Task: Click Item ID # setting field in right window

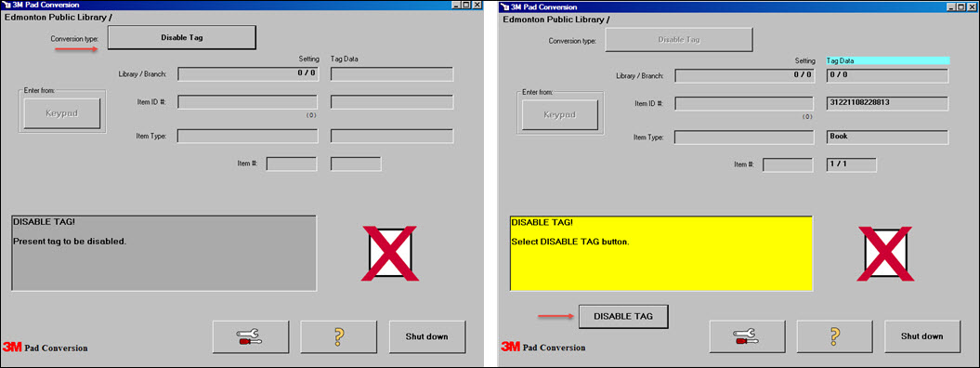Action: (x=744, y=104)
